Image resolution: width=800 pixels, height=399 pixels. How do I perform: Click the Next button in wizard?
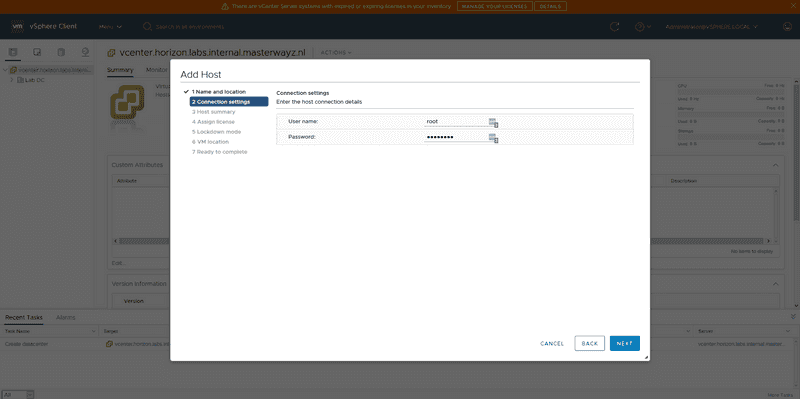[x=624, y=343]
